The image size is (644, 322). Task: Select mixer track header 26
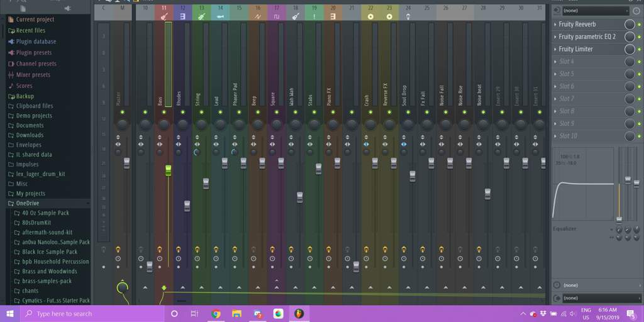[x=446, y=13]
